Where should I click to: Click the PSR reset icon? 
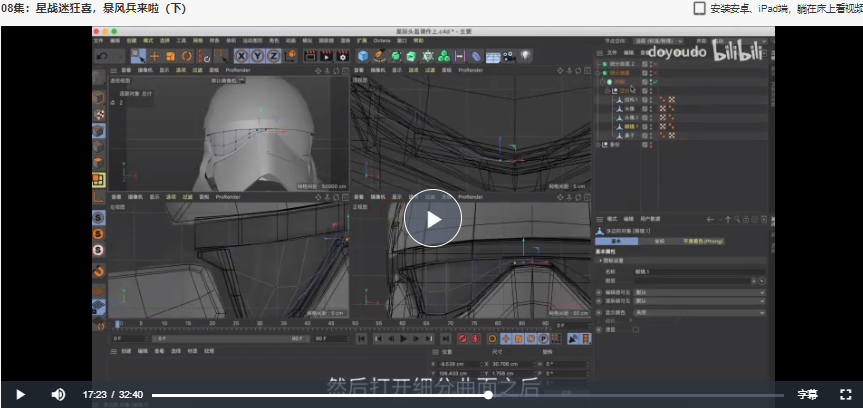point(204,56)
